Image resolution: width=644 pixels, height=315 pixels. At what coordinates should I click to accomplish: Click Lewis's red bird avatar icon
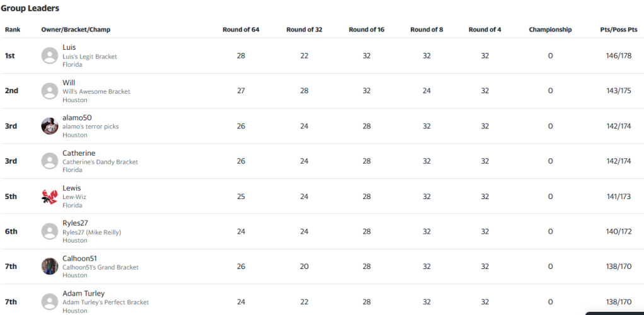tap(50, 197)
